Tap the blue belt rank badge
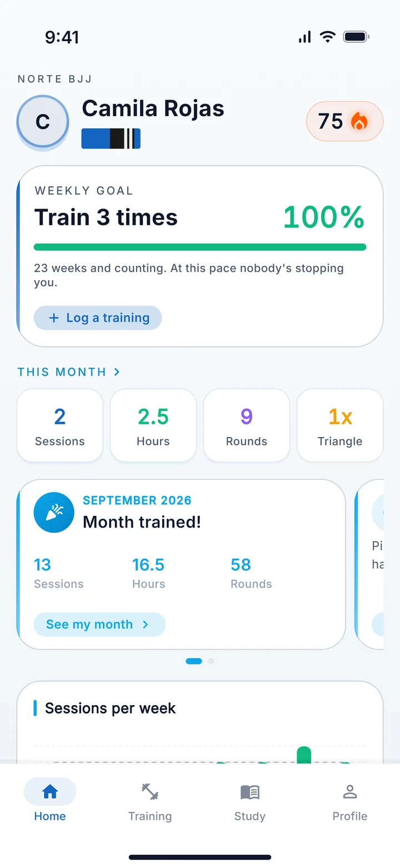This screenshot has width=400, height=868. [111, 138]
